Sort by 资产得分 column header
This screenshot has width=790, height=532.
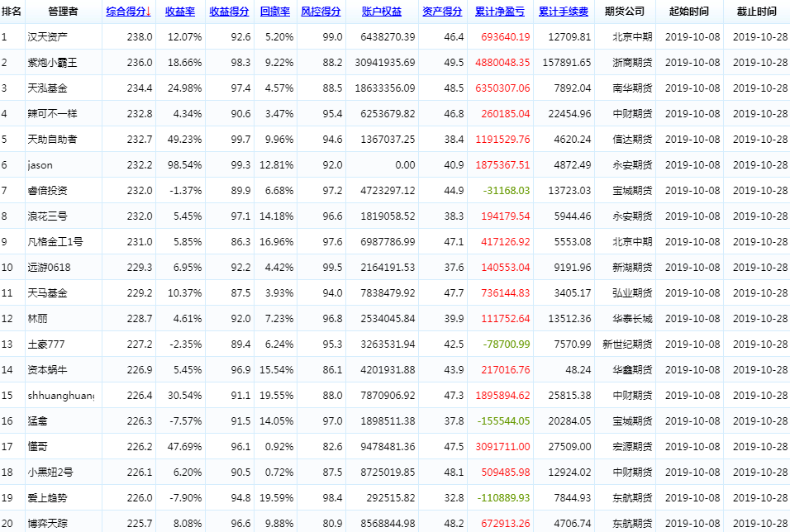click(x=442, y=11)
